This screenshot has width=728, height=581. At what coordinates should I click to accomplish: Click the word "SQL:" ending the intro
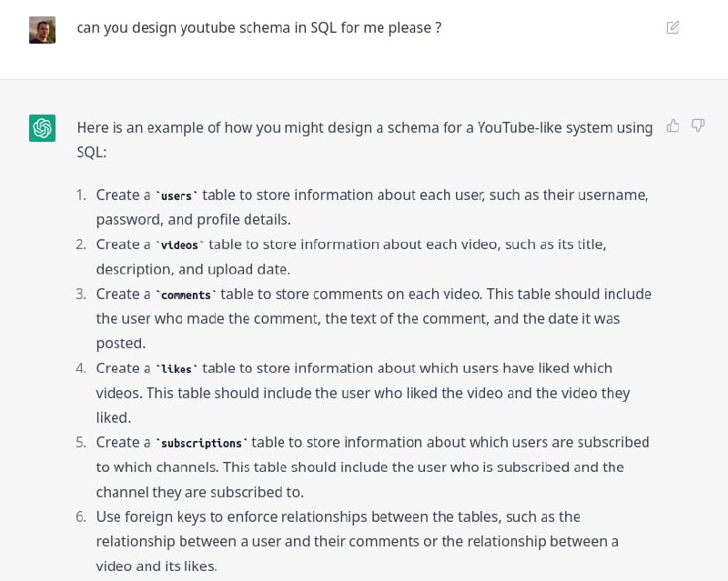[x=92, y=152]
